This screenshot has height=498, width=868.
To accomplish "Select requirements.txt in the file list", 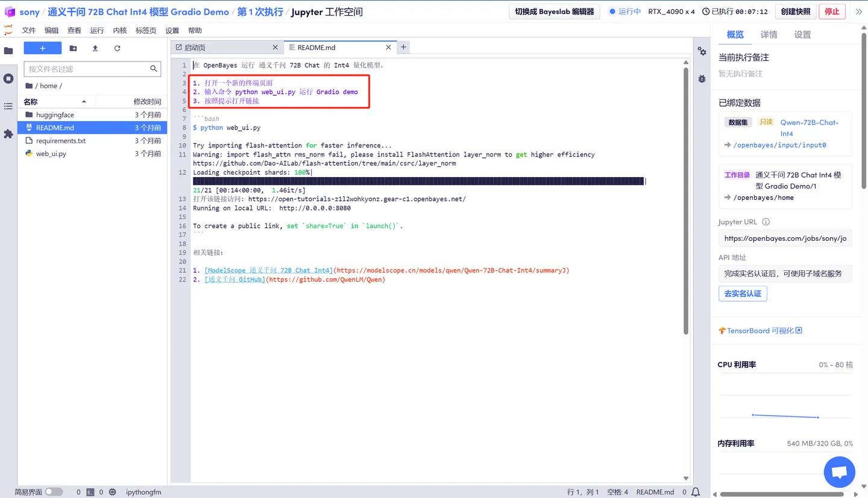I will (x=92, y=141).
